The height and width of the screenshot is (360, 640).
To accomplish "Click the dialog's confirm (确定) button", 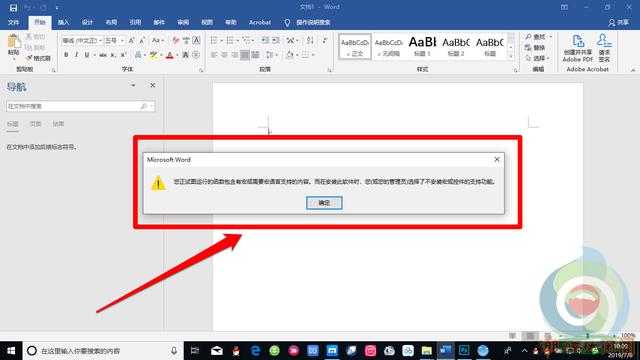I will [324, 203].
